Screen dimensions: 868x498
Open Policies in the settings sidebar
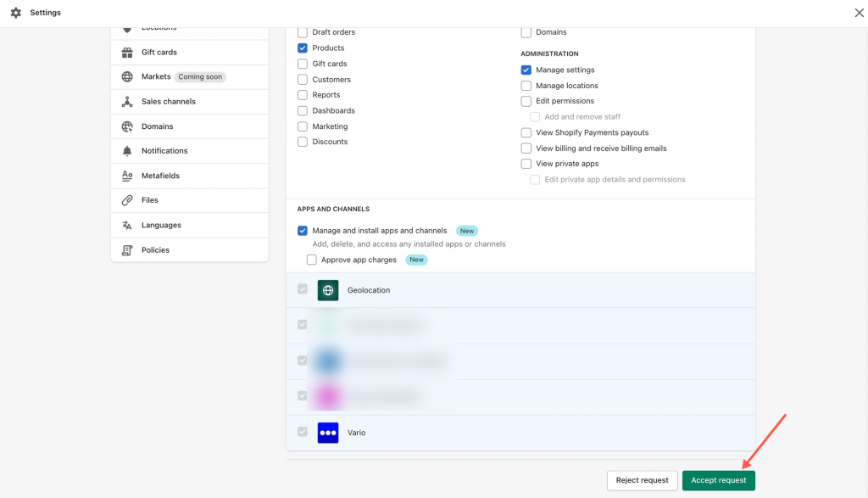pyautogui.click(x=155, y=250)
